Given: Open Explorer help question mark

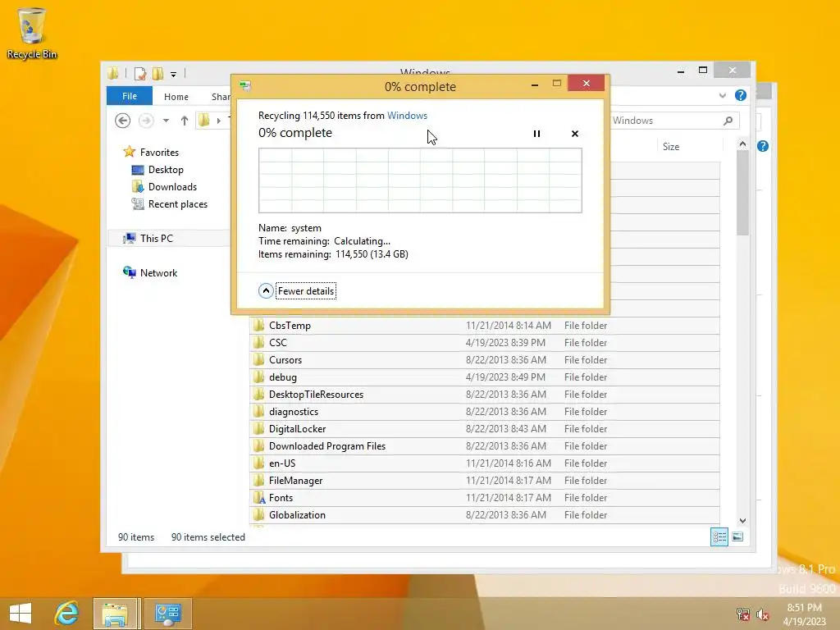Looking at the screenshot, I should click(741, 95).
